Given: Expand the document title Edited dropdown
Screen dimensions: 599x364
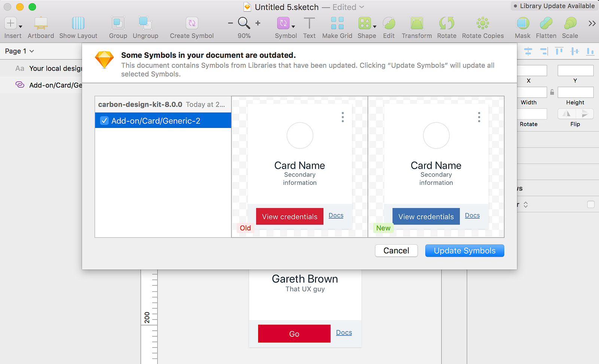Looking at the screenshot, I should point(349,7).
